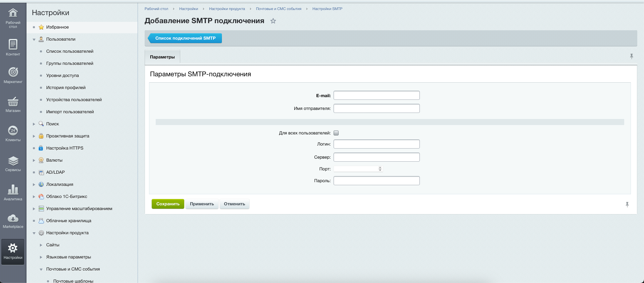Image resolution: width=644 pixels, height=283 pixels.
Task: Follow the Настройки SMTP breadcrumb link
Action: tap(327, 9)
